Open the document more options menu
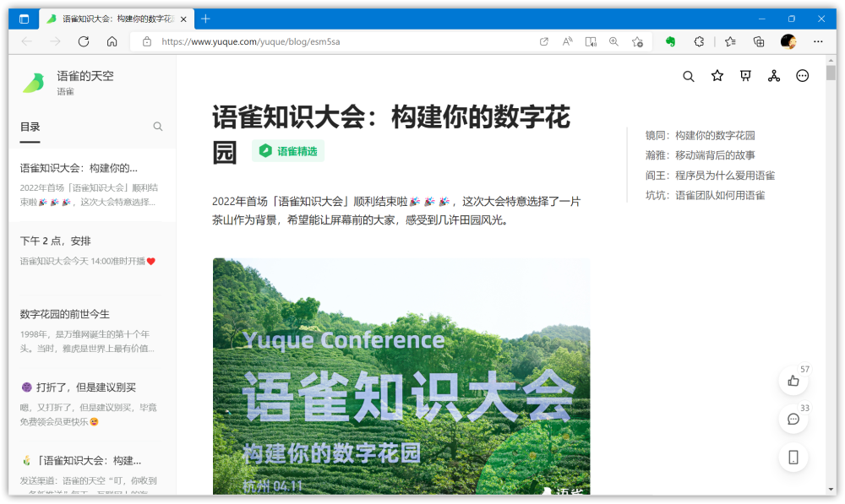Viewport: 845px width, 504px height. pos(803,76)
